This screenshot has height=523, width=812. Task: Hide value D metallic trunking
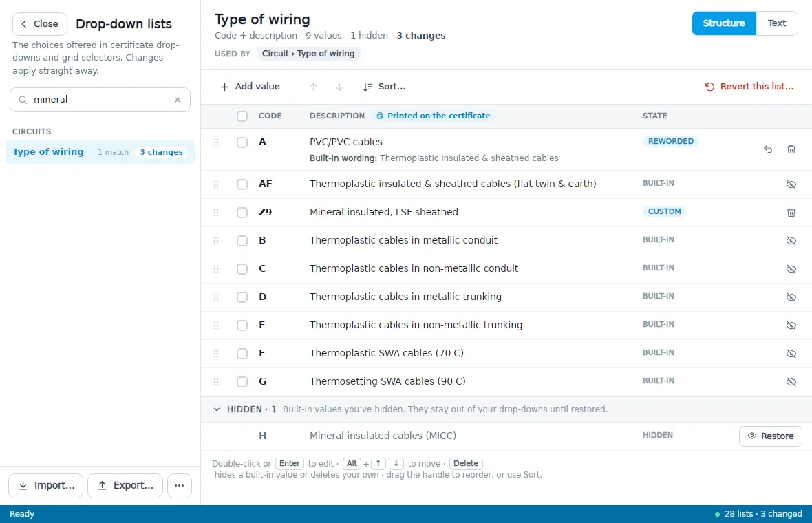click(x=791, y=297)
